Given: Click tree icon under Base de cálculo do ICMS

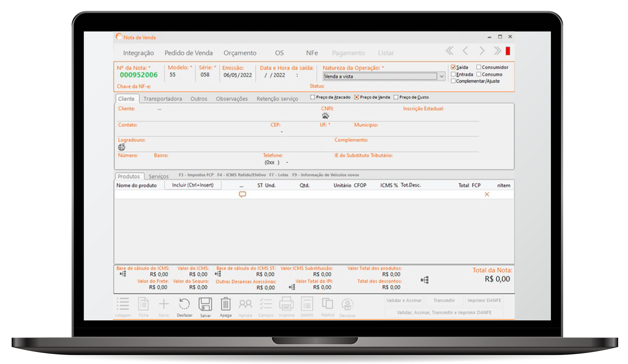Looking at the screenshot, I should (x=123, y=274).
